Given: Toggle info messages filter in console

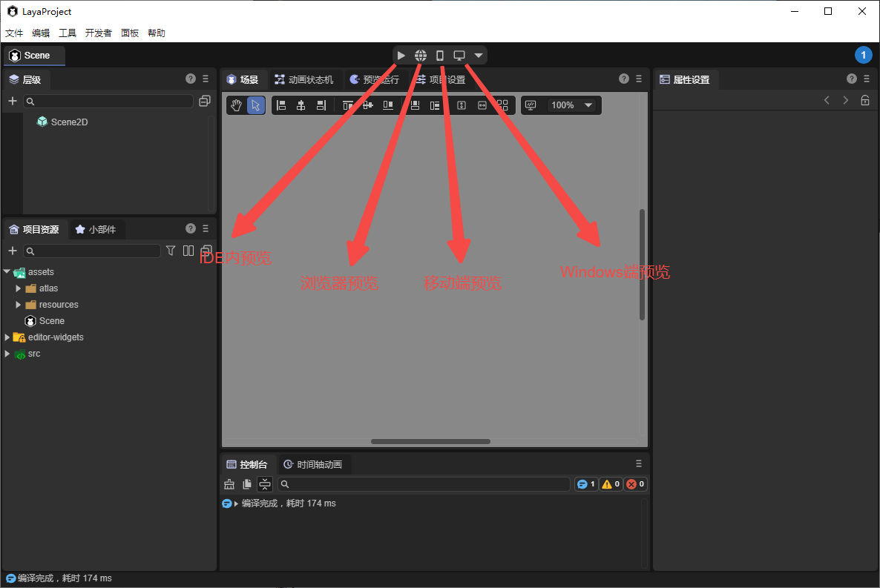Looking at the screenshot, I should pyautogui.click(x=585, y=484).
